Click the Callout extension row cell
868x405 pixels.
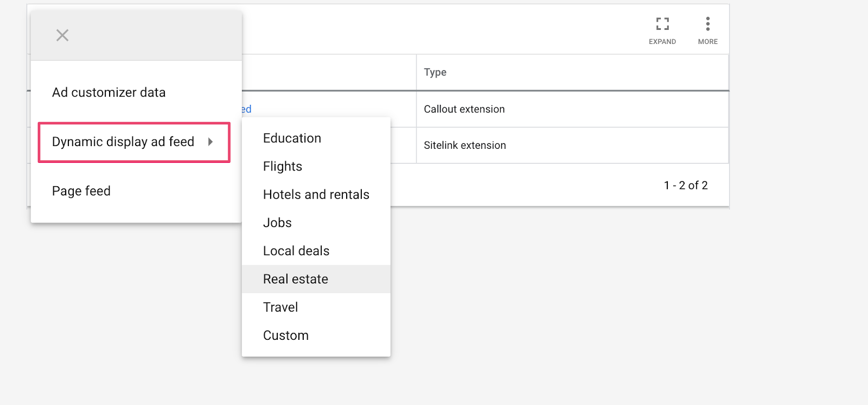464,109
